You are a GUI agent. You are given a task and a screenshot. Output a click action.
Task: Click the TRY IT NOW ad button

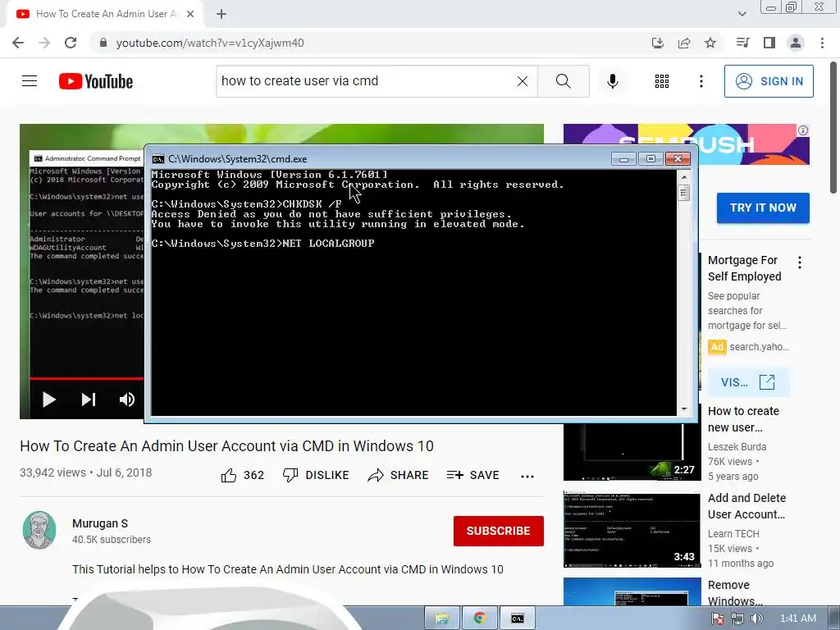(763, 208)
